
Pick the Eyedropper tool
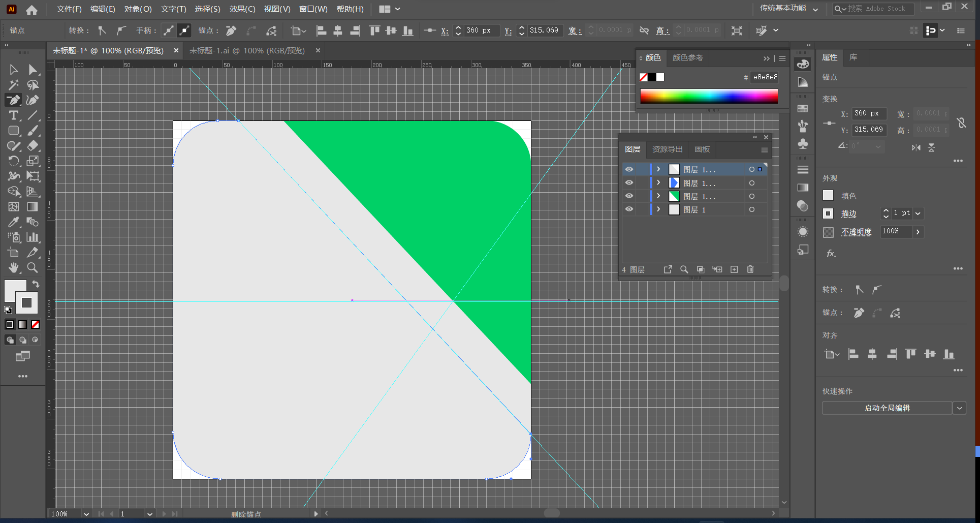[14, 222]
